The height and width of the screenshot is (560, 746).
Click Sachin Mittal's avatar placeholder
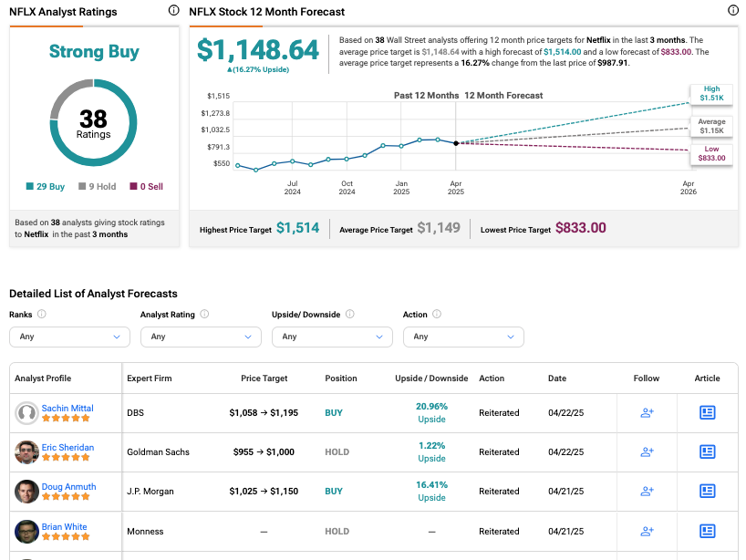click(26, 413)
